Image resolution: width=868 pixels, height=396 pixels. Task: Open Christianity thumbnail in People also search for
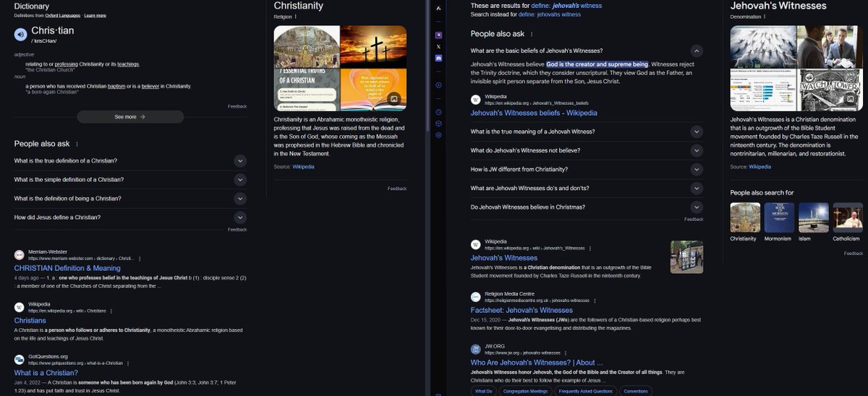[x=745, y=218]
